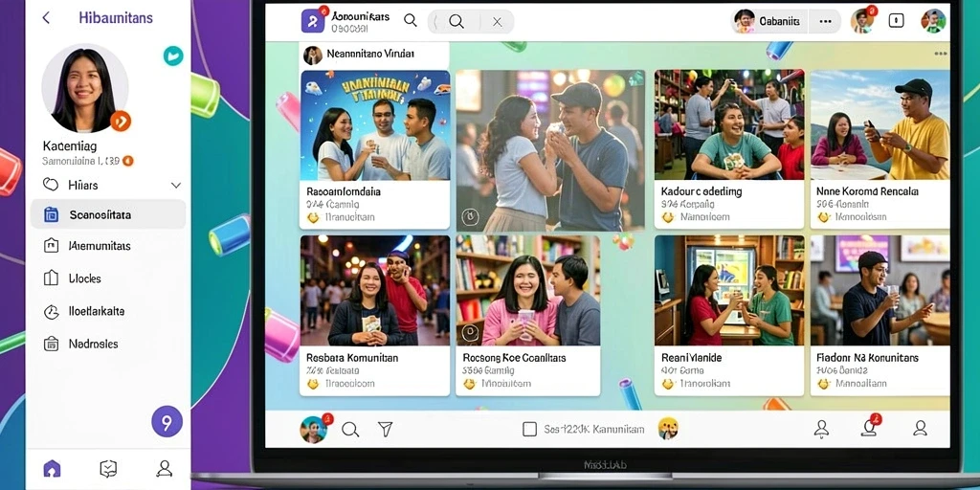Click the Fladonr Na Komunitars card title
Screen dimensions: 980x490
point(867,358)
